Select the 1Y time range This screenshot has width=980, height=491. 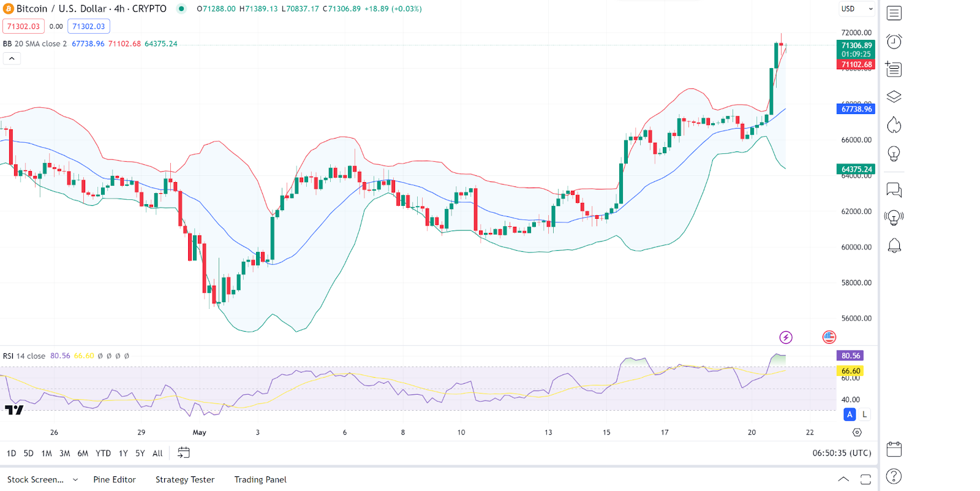123,454
